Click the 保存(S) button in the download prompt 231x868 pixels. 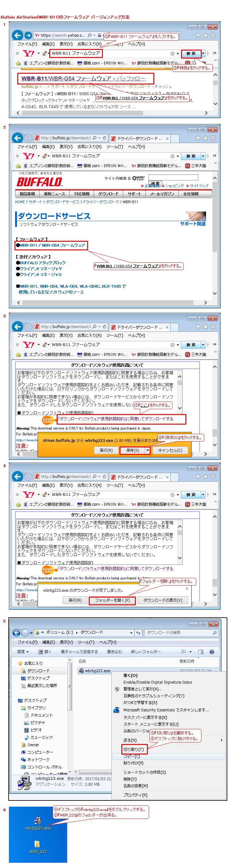point(133,450)
